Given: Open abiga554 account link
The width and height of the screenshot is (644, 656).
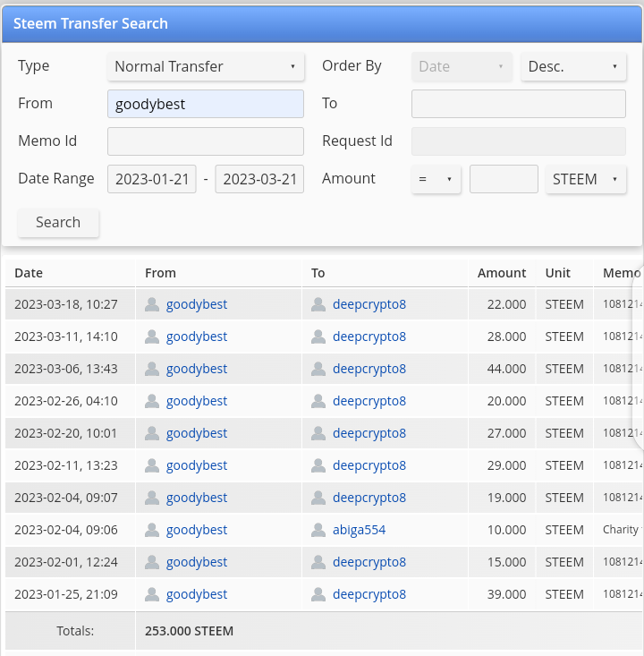Looking at the screenshot, I should (359, 530).
